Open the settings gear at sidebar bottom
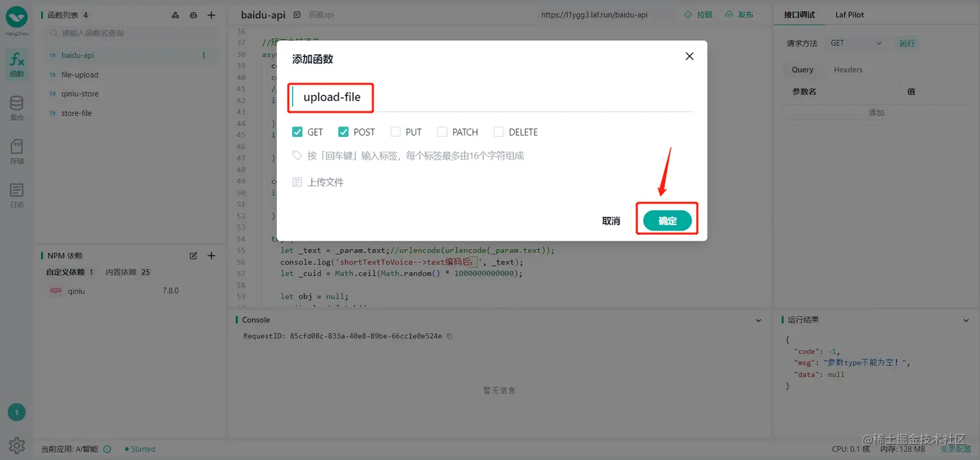 click(x=17, y=445)
